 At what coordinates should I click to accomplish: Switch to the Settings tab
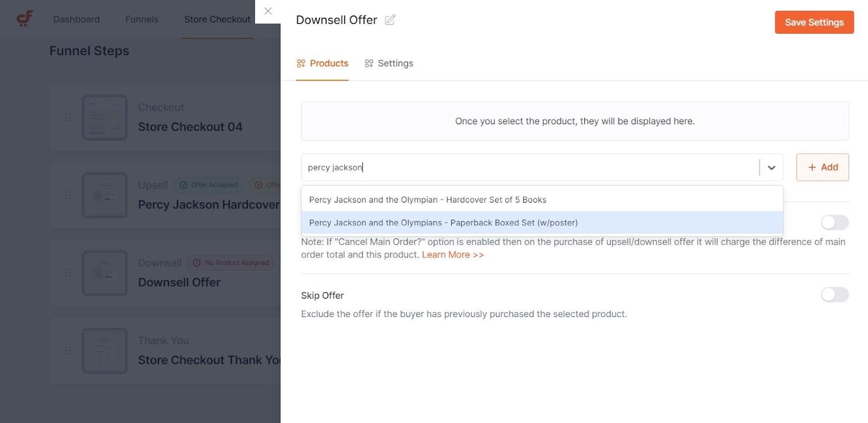(389, 64)
